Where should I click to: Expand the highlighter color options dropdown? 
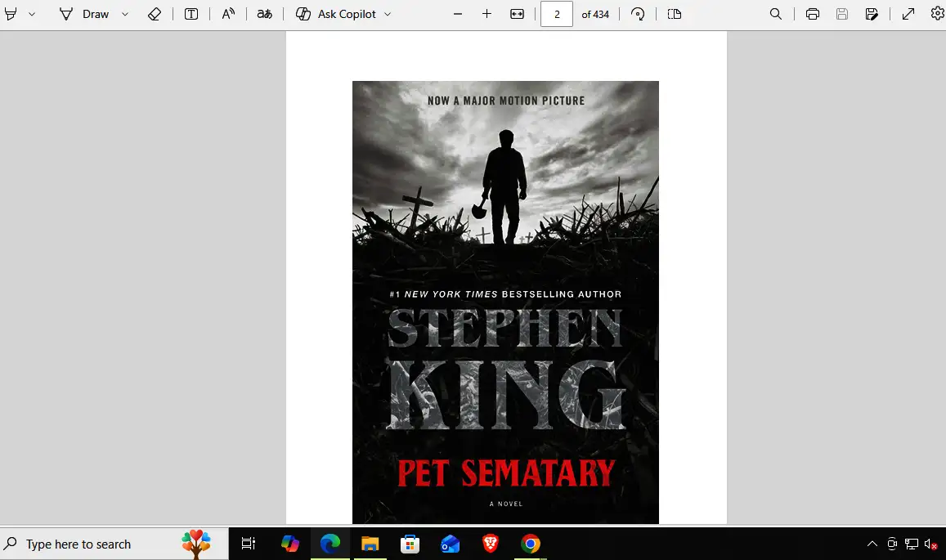click(32, 14)
